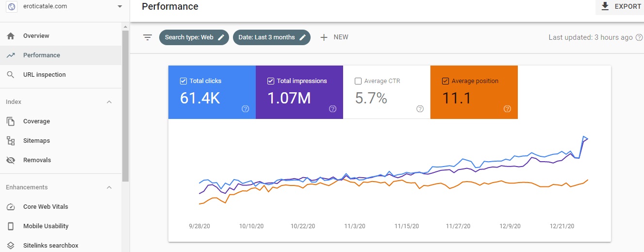This screenshot has height=252, width=644.
Task: Enable the Average CTR checkbox
Action: pyautogui.click(x=358, y=81)
